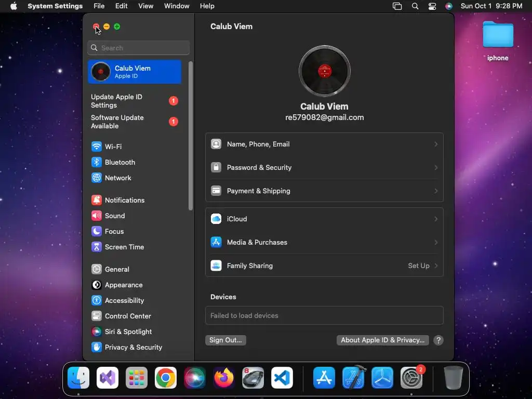This screenshot has width=532, height=399.
Task: Click the question mark help button
Action: [438, 340]
